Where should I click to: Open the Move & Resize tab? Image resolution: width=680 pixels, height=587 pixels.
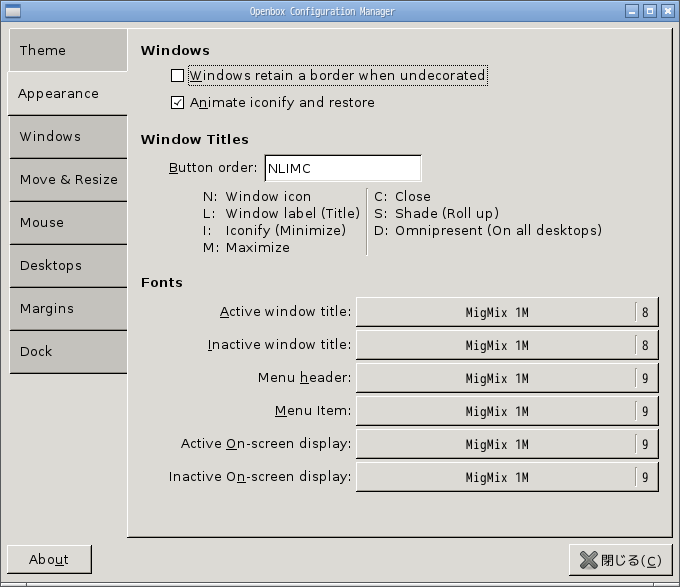click(x=68, y=179)
